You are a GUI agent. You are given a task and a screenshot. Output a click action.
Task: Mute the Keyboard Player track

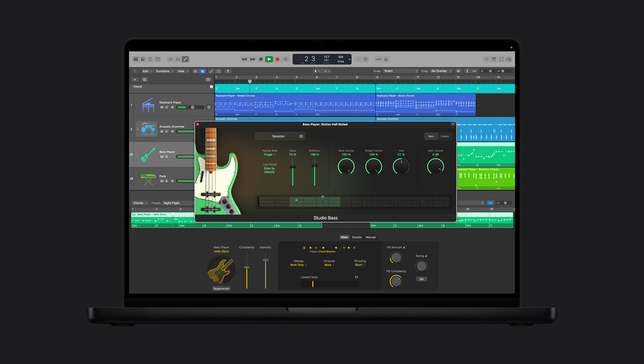click(161, 107)
